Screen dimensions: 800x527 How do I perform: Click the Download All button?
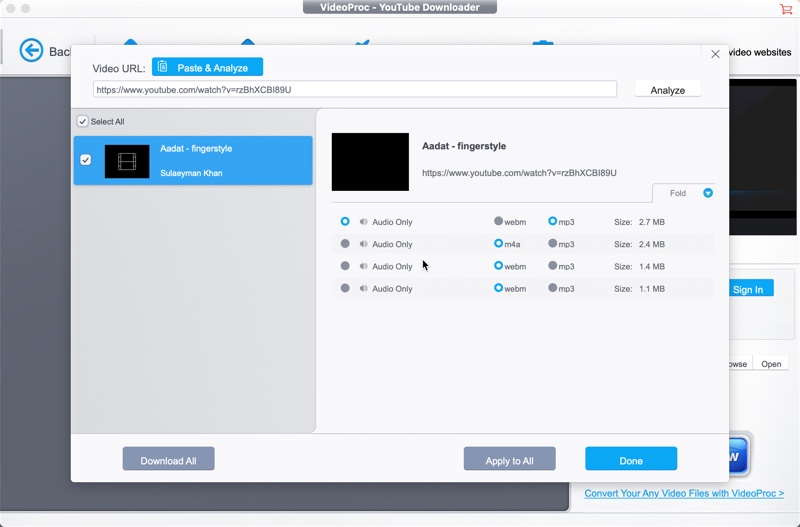168,459
